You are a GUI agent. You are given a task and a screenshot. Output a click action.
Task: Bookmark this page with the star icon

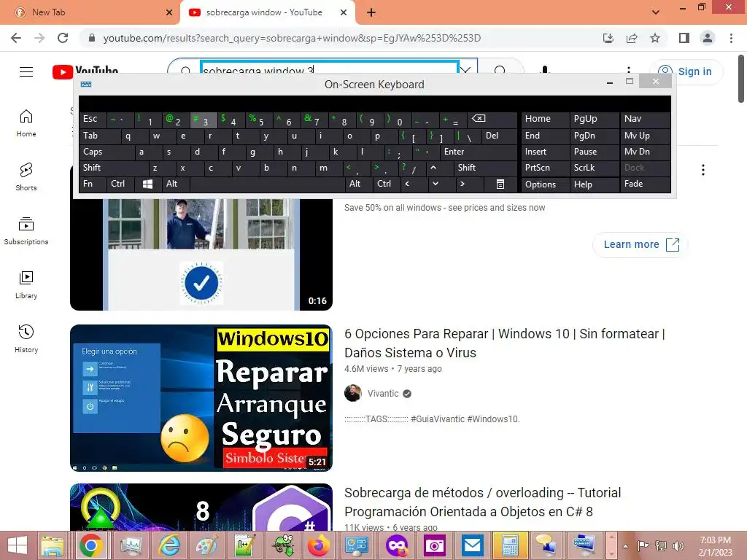click(x=655, y=38)
